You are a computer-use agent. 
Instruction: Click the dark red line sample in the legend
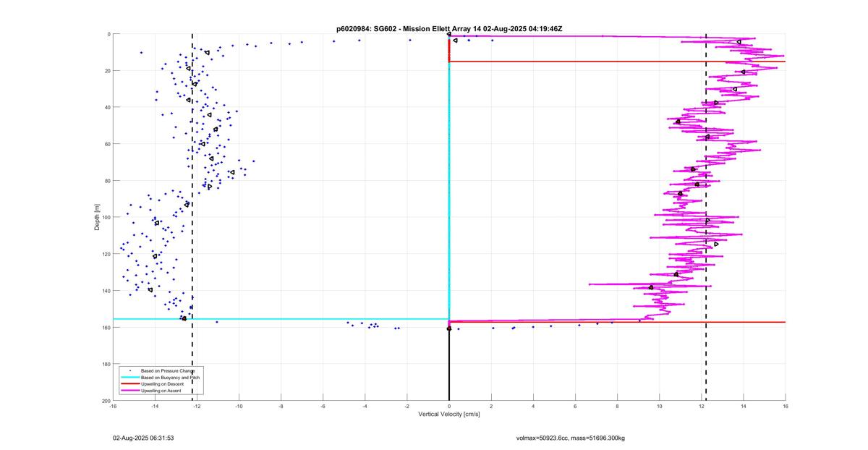[130, 384]
